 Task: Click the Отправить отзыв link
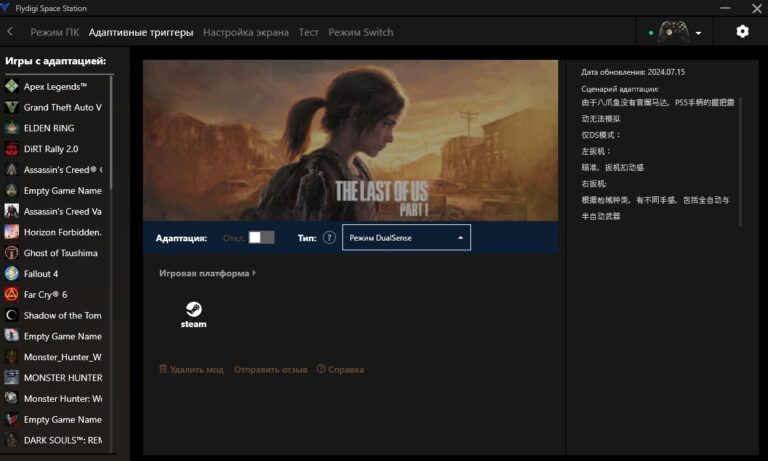[x=270, y=369]
